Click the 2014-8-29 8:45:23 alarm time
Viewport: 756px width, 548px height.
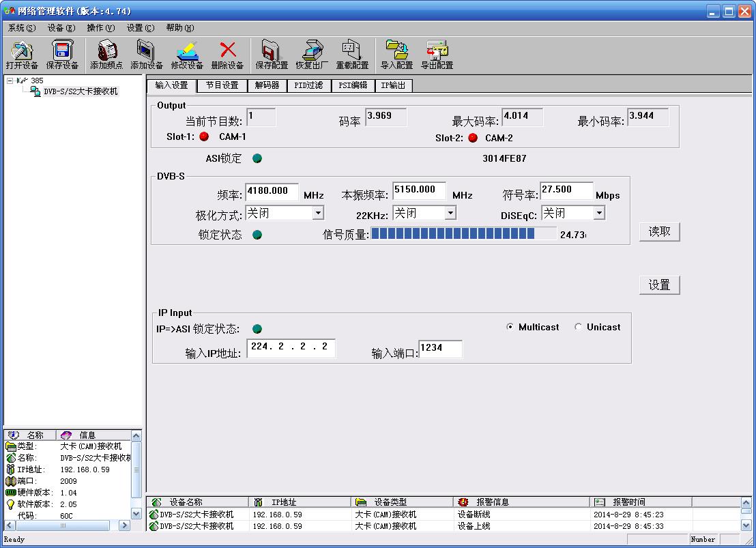pos(628,515)
